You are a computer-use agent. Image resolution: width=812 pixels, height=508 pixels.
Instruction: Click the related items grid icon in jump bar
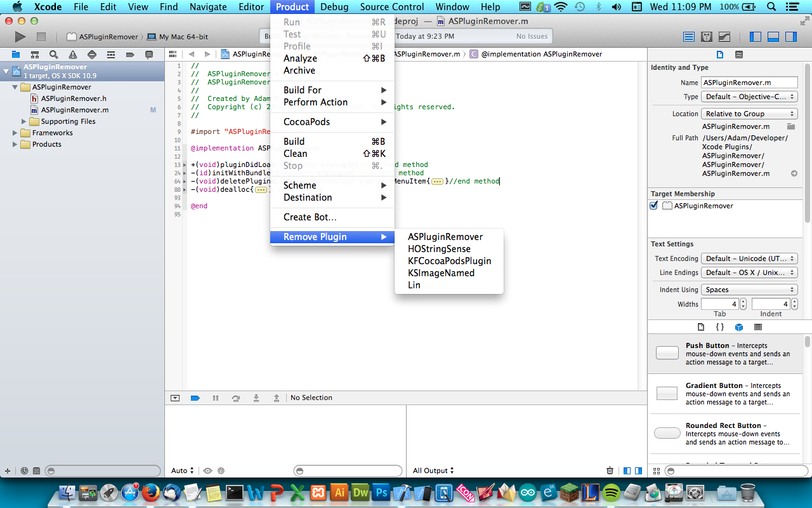point(172,55)
